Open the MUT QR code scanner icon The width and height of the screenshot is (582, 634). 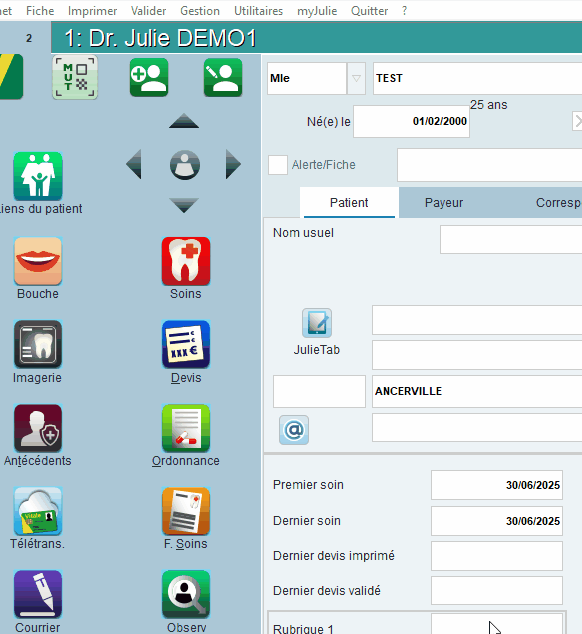click(x=75, y=77)
